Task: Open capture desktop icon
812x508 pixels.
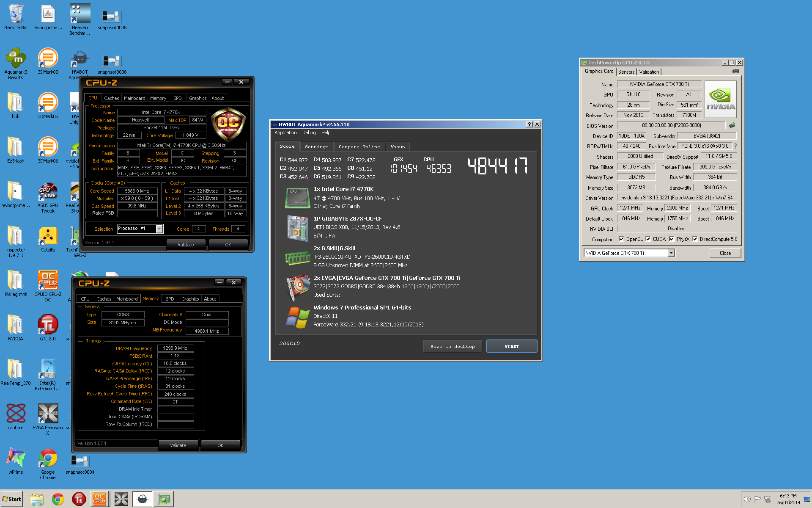Action: point(16,417)
